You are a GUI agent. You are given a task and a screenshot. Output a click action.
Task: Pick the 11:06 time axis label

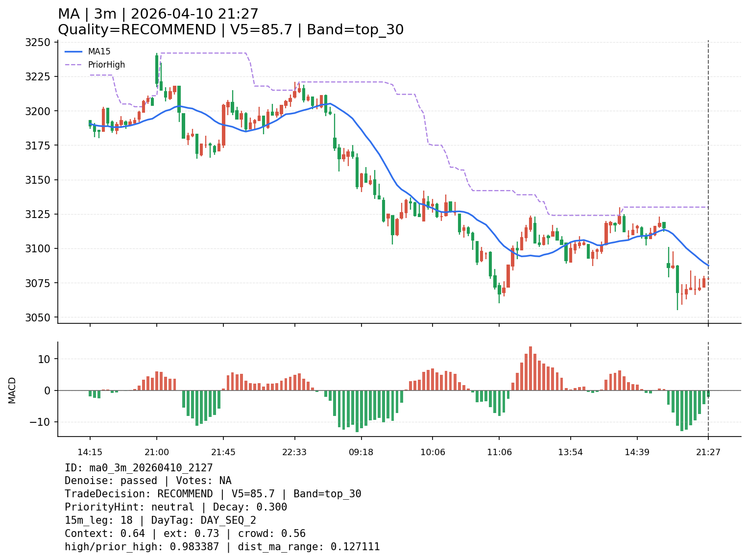[x=499, y=452]
